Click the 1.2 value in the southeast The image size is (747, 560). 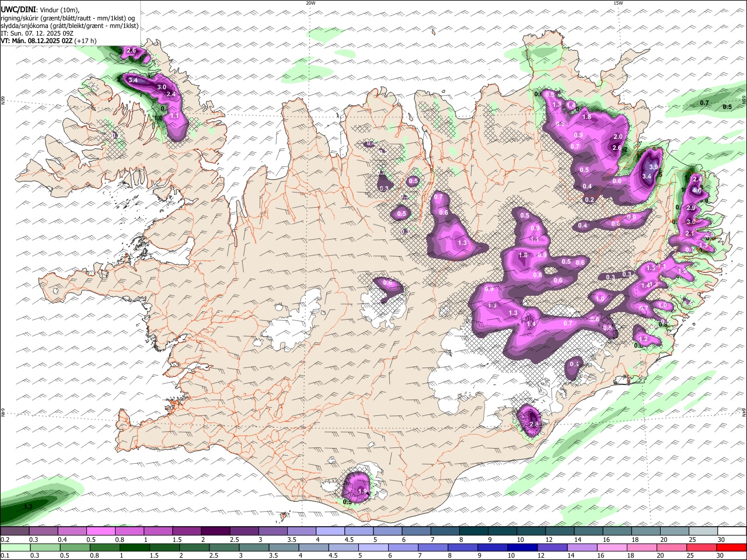pyautogui.click(x=644, y=339)
